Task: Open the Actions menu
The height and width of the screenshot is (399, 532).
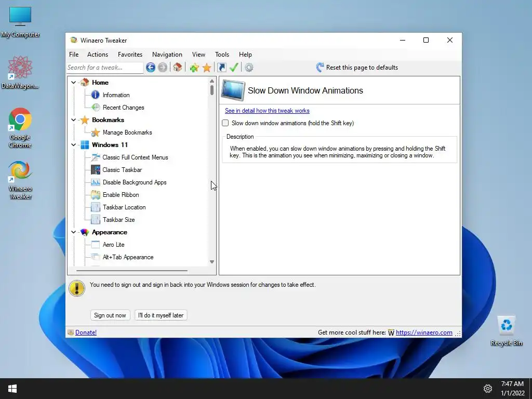Action: click(98, 54)
